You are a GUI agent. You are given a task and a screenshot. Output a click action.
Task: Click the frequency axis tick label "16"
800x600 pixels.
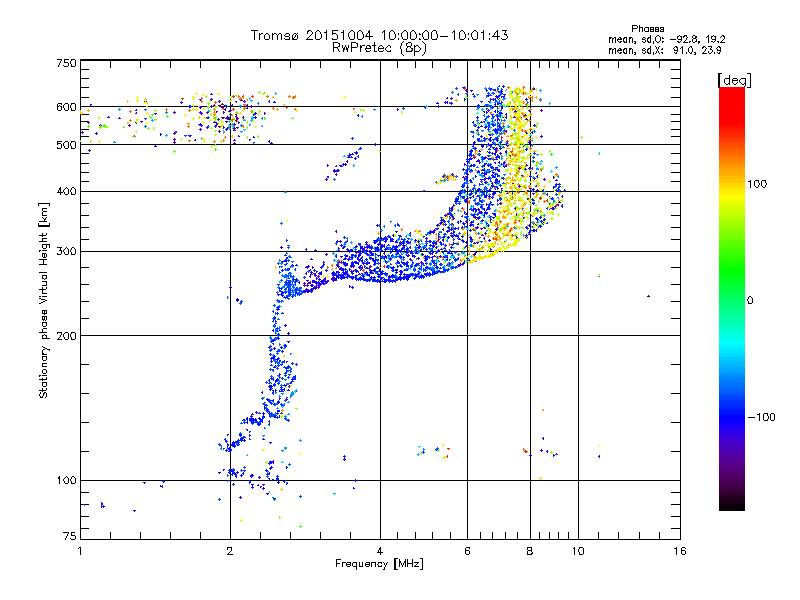(680, 551)
